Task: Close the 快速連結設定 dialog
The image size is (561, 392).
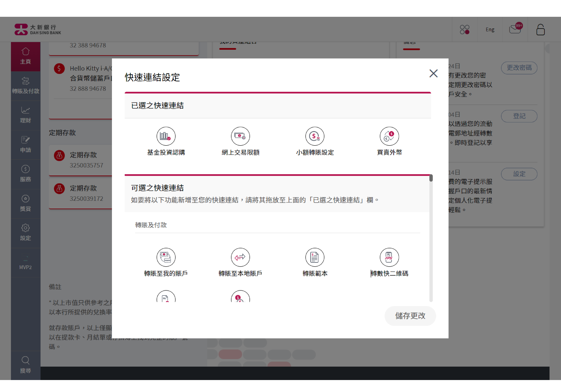Action: tap(433, 73)
